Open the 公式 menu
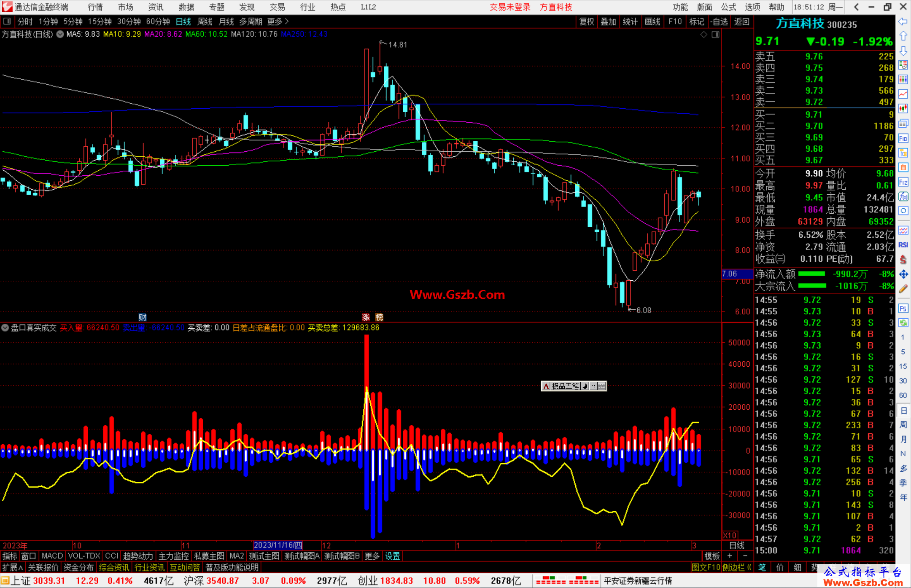Image resolution: width=911 pixels, height=588 pixels. 728,7
